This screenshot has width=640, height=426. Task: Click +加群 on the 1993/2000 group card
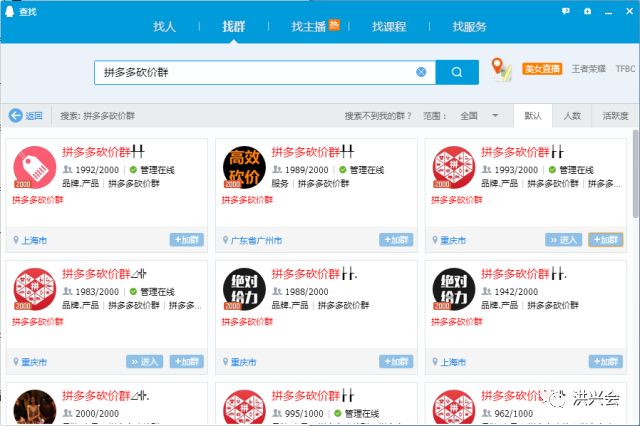pyautogui.click(x=606, y=240)
